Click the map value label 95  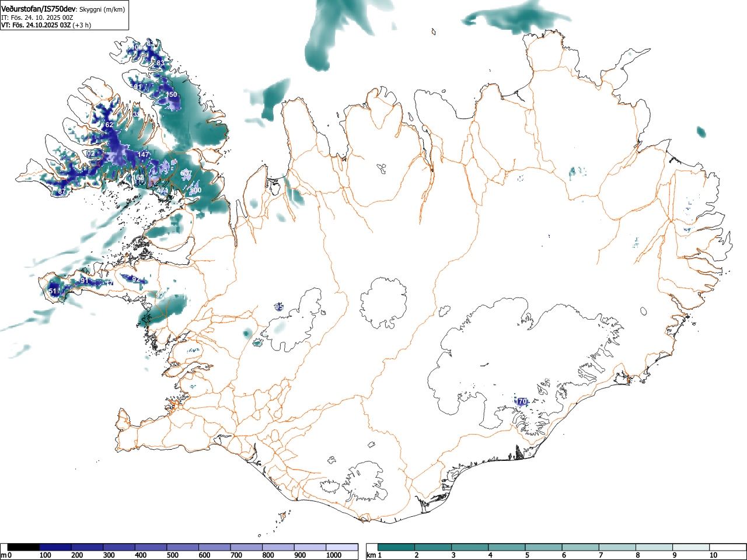(x=279, y=307)
